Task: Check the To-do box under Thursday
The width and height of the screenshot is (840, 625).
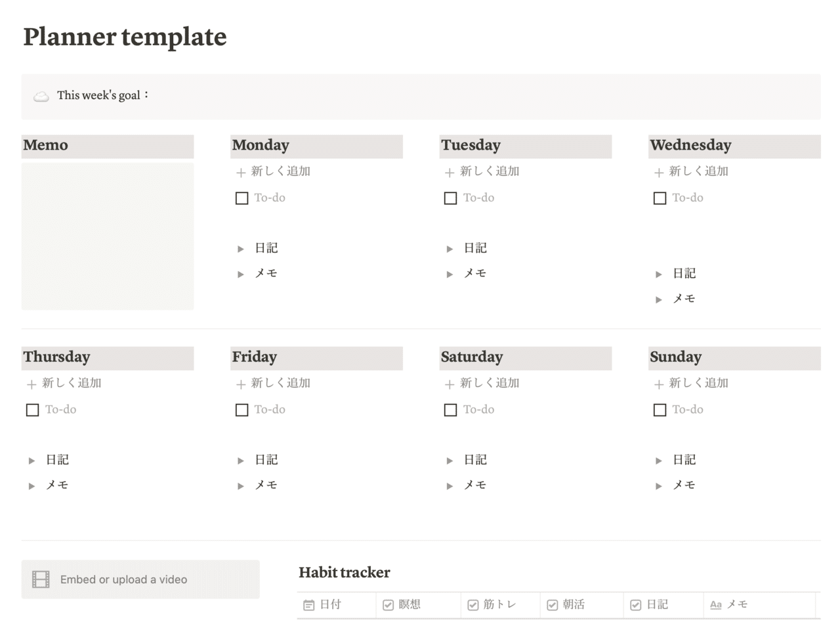Action: point(32,410)
